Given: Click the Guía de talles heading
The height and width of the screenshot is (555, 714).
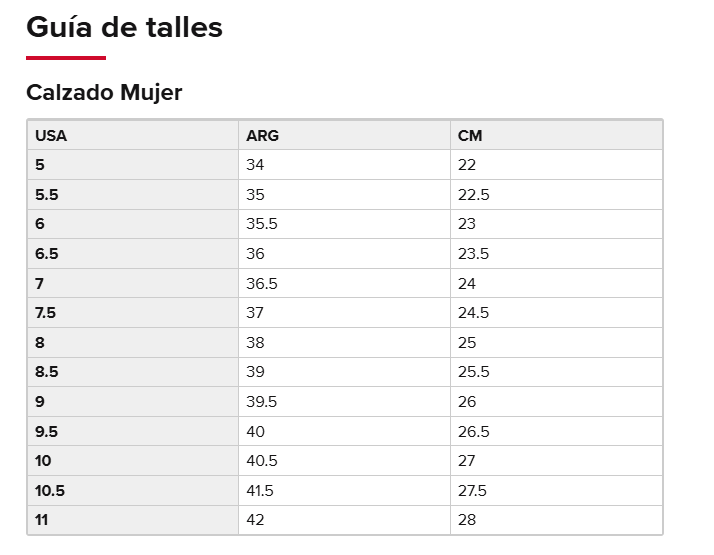Looking at the screenshot, I should tap(124, 27).
